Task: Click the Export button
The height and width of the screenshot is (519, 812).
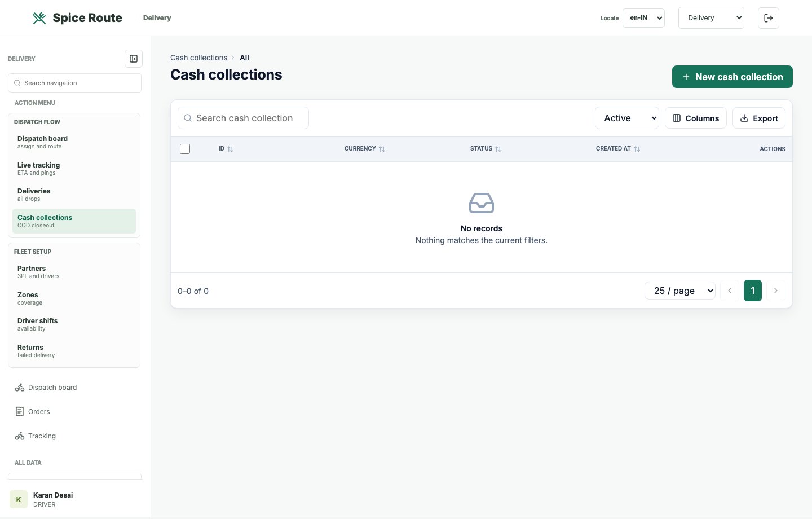Action: (759, 118)
